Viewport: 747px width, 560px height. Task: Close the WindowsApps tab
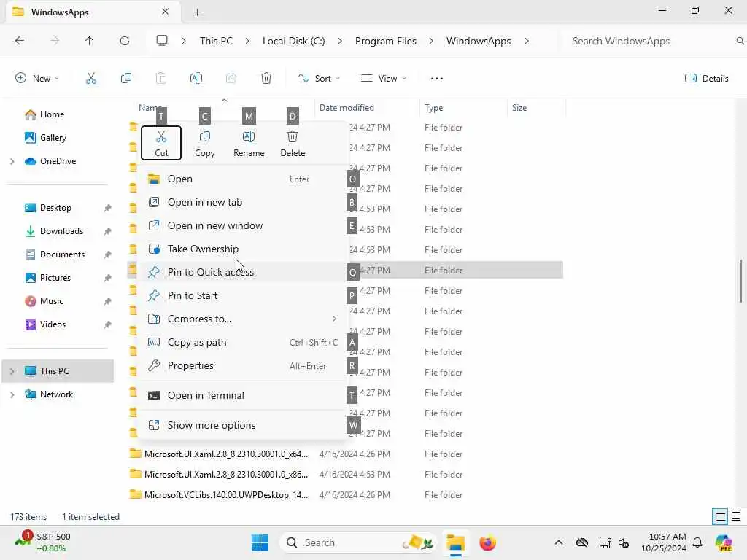point(166,12)
